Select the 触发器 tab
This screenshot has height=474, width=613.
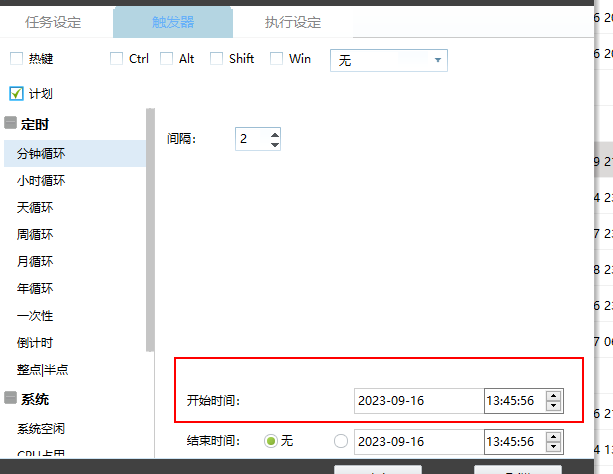[x=172, y=22]
